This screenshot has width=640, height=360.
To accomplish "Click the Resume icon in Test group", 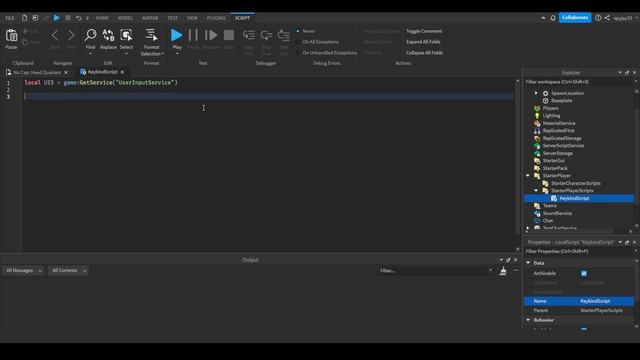I will click(211, 35).
